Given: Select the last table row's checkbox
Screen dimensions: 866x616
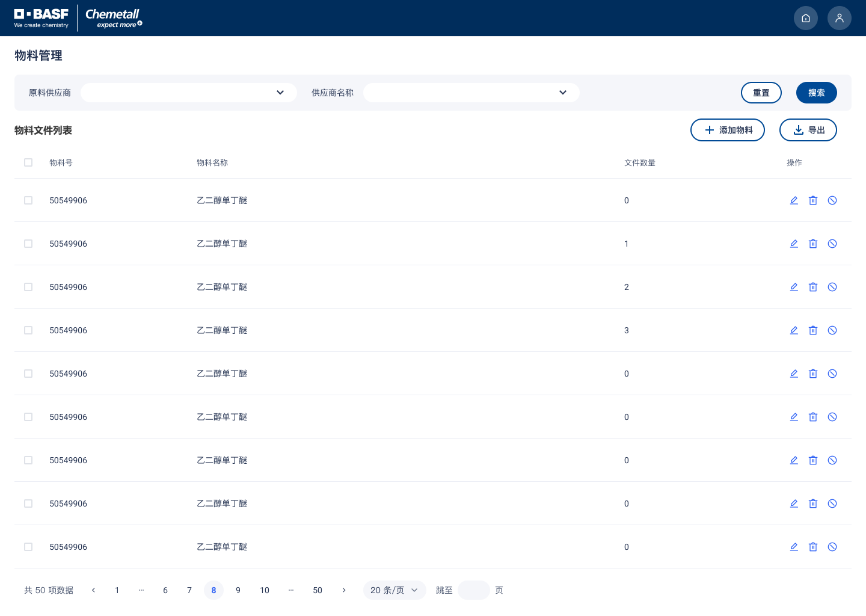Looking at the screenshot, I should [x=28, y=547].
